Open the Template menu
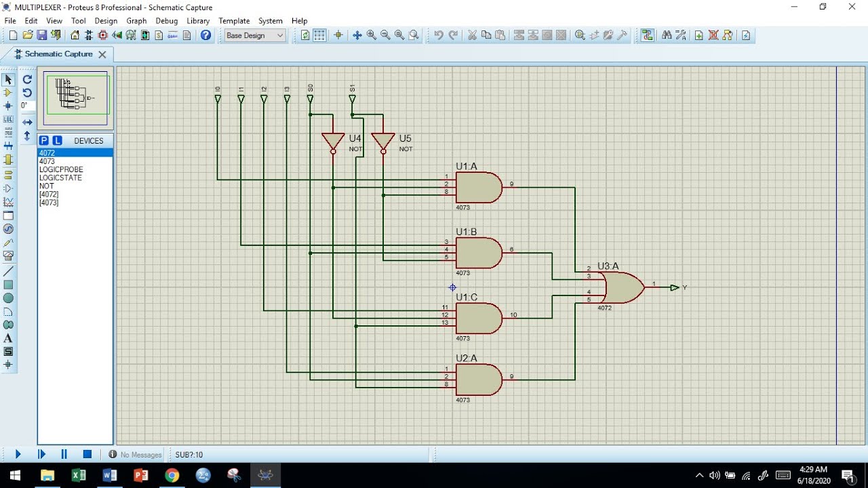This screenshot has width=868, height=488. coord(234,21)
